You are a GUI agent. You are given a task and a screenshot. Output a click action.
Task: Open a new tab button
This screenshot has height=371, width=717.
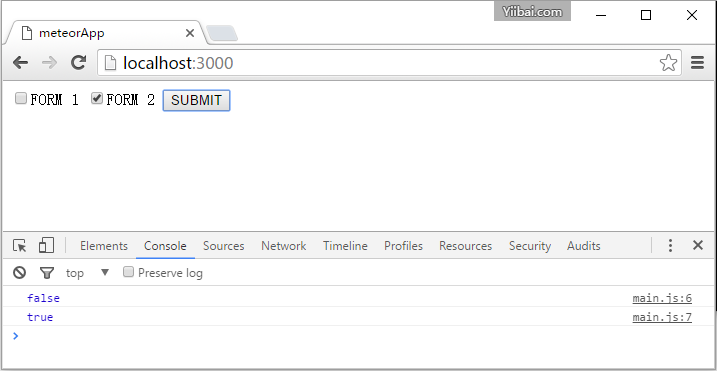point(222,33)
